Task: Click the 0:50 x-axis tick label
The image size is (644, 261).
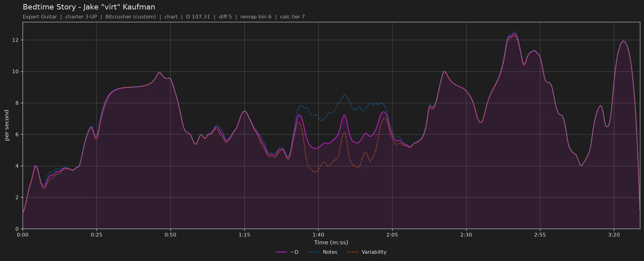Action: [x=170, y=235]
